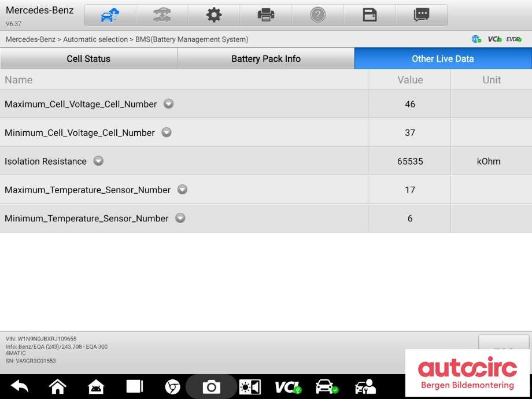The image size is (532, 399).
Task: Tap the value 17
Action: pyautogui.click(x=410, y=190)
